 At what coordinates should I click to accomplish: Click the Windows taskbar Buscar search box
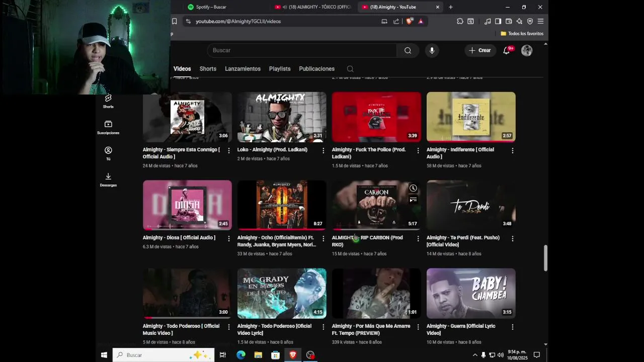[164, 355]
